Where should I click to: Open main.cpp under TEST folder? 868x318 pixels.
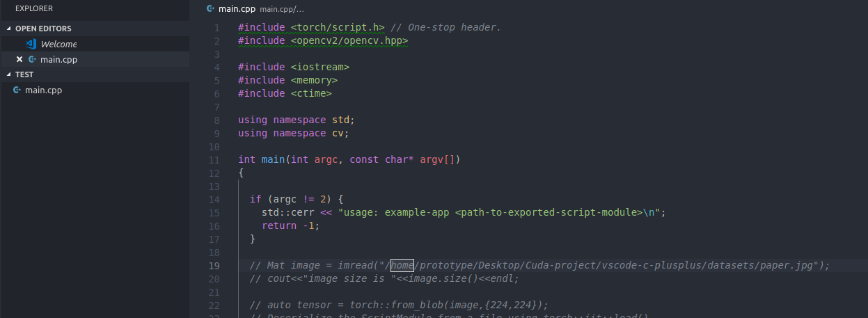(43, 90)
